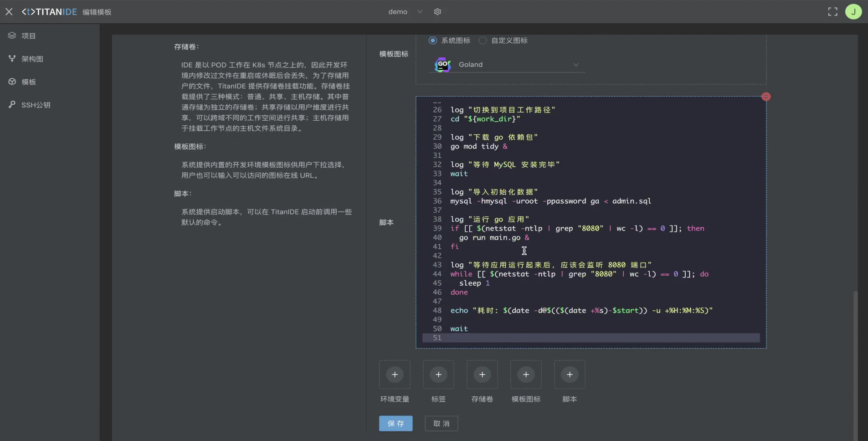Open SSH公钥 sidebar item
The width and height of the screenshot is (868, 441).
[36, 105]
